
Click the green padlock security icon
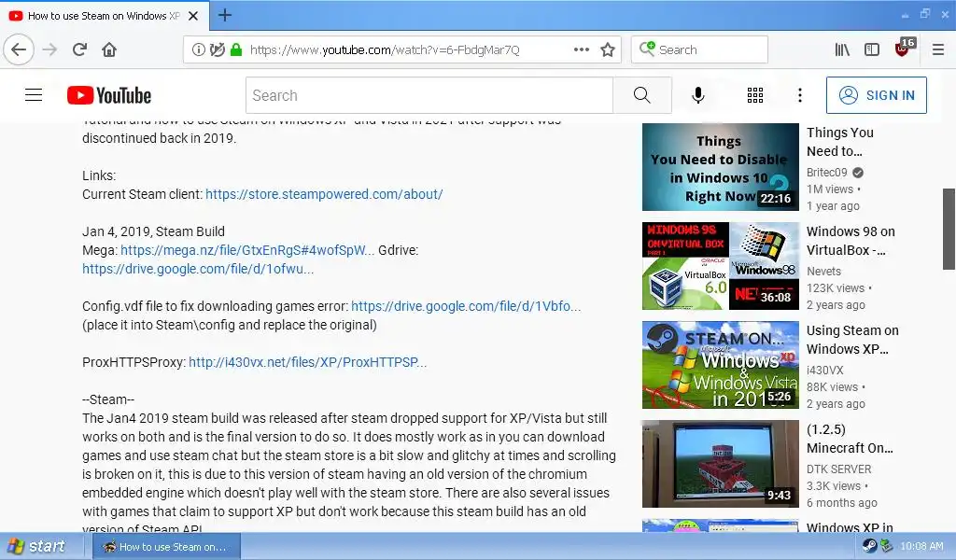click(x=236, y=49)
